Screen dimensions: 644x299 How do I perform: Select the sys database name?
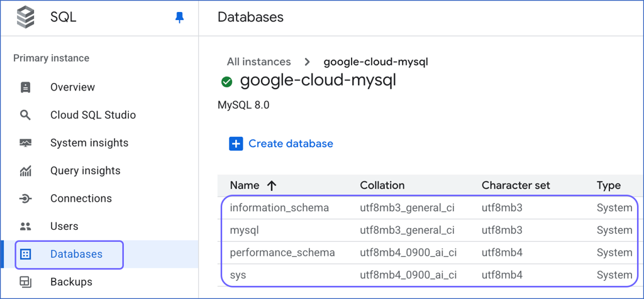click(238, 275)
